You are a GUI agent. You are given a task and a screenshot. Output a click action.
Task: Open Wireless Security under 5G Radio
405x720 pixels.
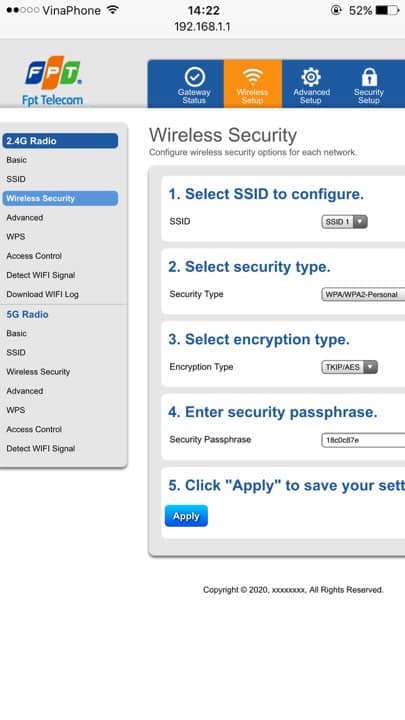click(x=38, y=371)
